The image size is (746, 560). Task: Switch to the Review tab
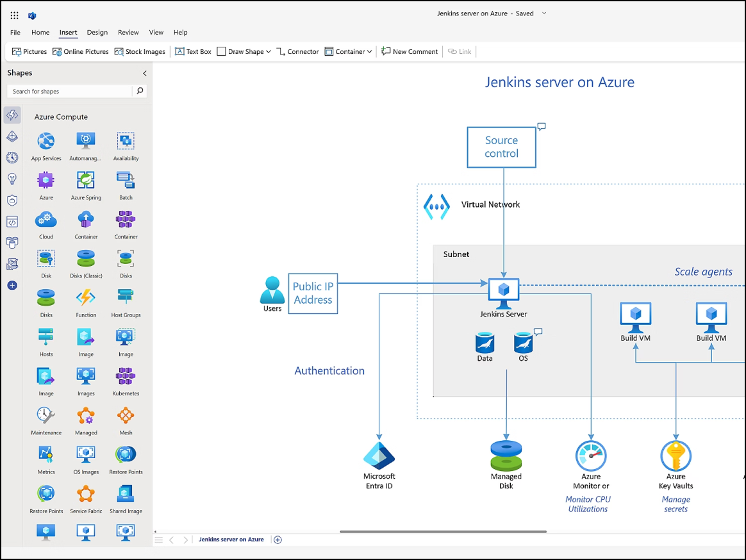(x=128, y=32)
